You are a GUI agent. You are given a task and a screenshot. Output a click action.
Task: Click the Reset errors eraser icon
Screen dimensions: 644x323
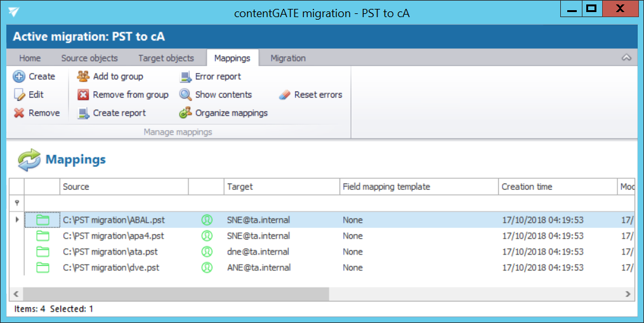284,95
